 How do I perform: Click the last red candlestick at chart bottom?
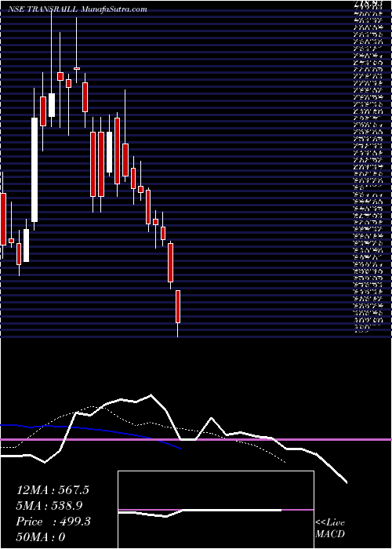click(178, 307)
